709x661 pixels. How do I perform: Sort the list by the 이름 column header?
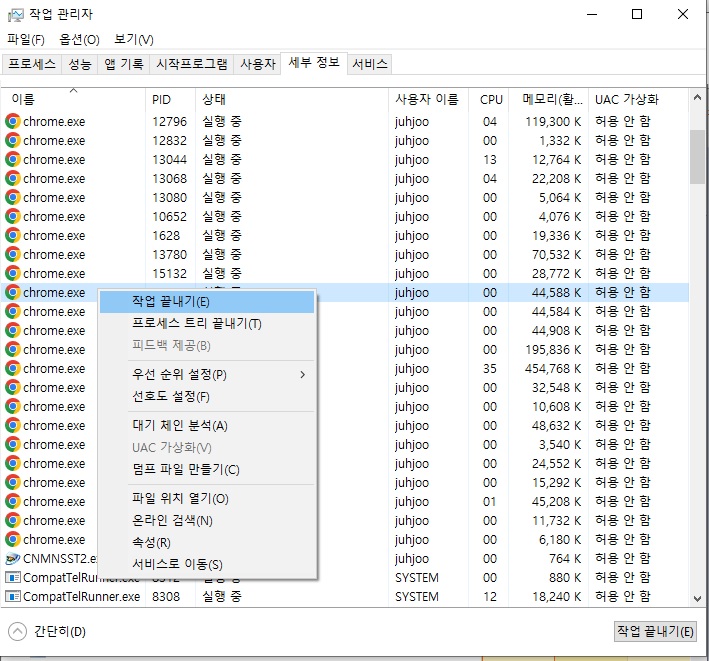(73, 99)
